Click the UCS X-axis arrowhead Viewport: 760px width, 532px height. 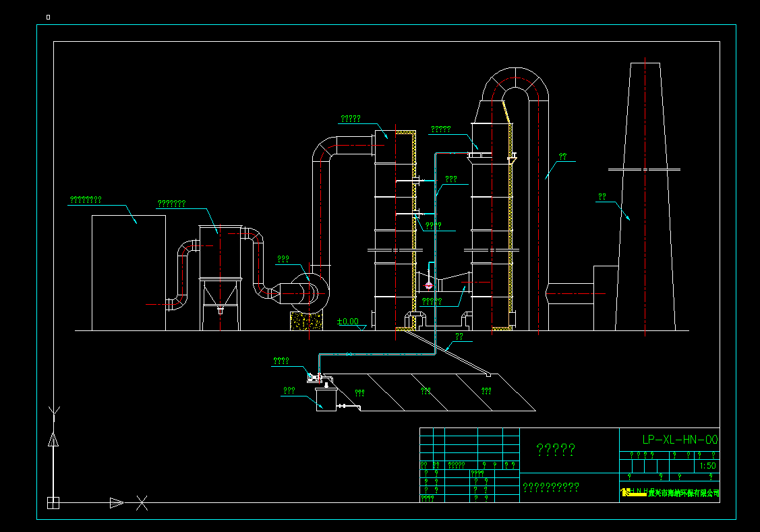117,502
